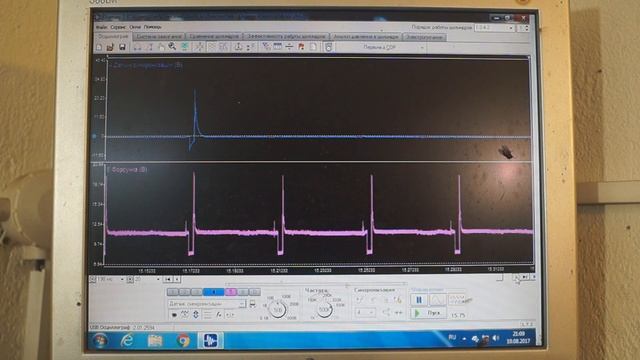This screenshot has height=360, width=640.
Task: Select the magnifier zoom tool
Action: click(x=172, y=47)
